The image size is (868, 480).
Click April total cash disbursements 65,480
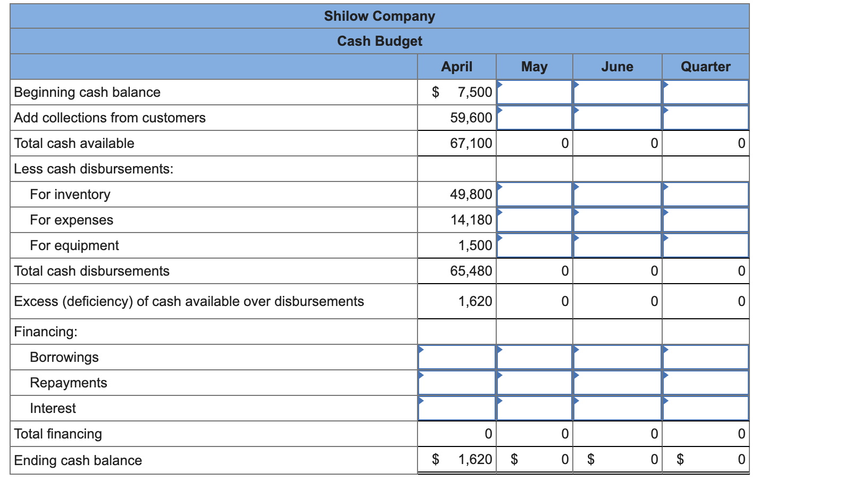(x=471, y=271)
